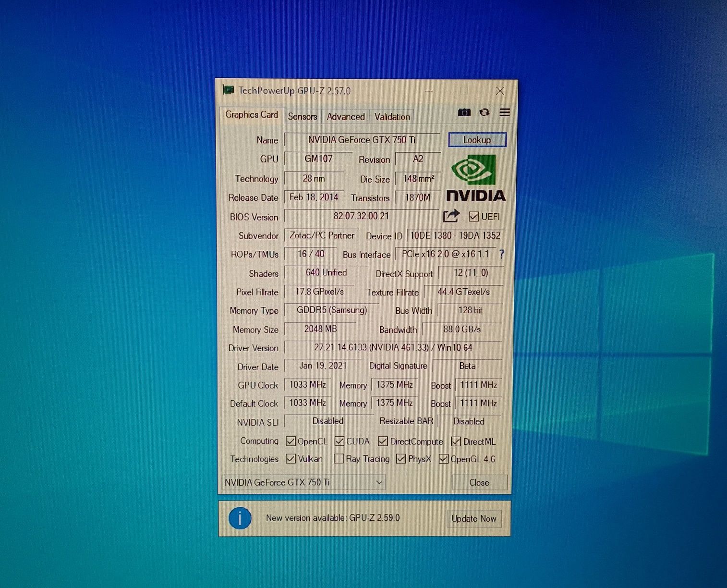Click the Die Size value 148 mm²
The width and height of the screenshot is (727, 588).
(418, 178)
